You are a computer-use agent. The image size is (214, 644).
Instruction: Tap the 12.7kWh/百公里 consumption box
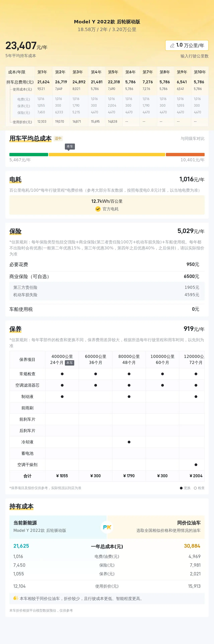[x=107, y=205]
